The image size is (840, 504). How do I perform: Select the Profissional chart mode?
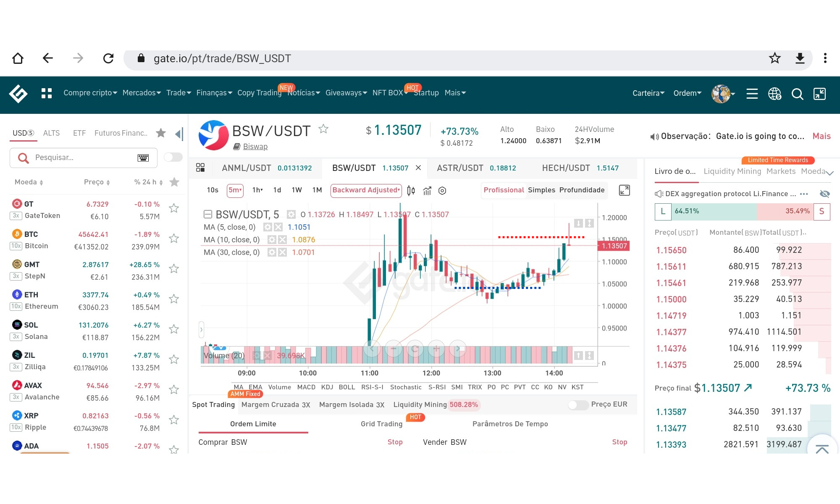coord(504,190)
